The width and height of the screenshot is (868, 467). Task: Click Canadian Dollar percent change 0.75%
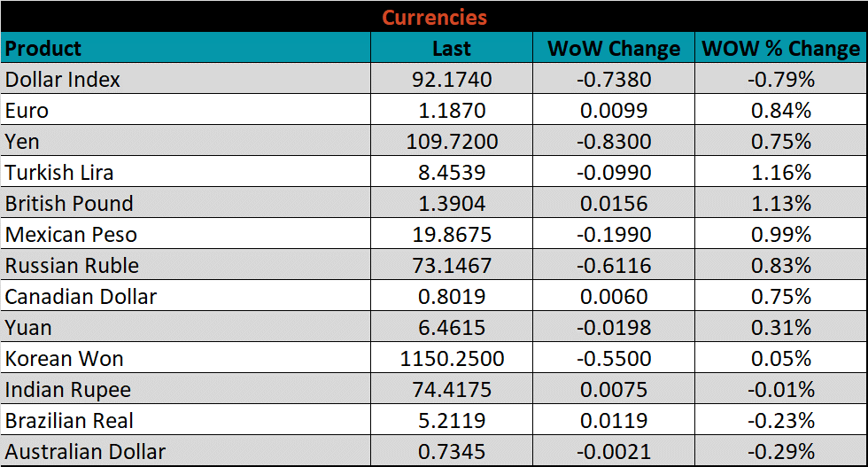pyautogui.click(x=780, y=297)
